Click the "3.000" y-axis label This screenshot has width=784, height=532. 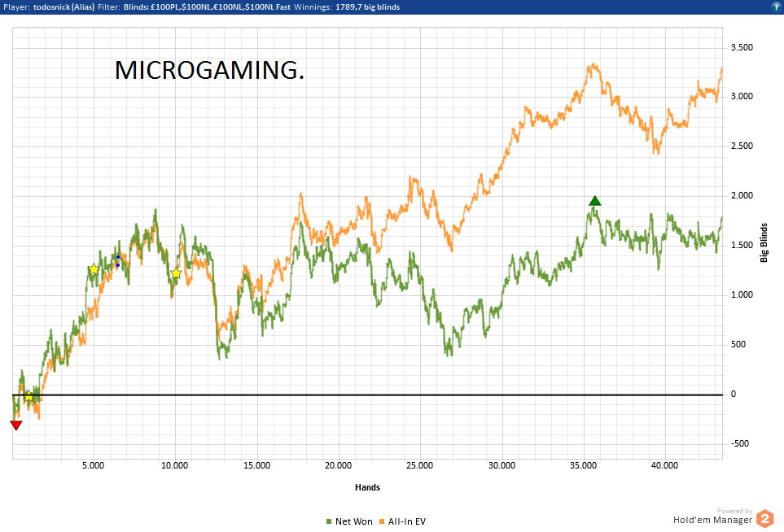(742, 97)
